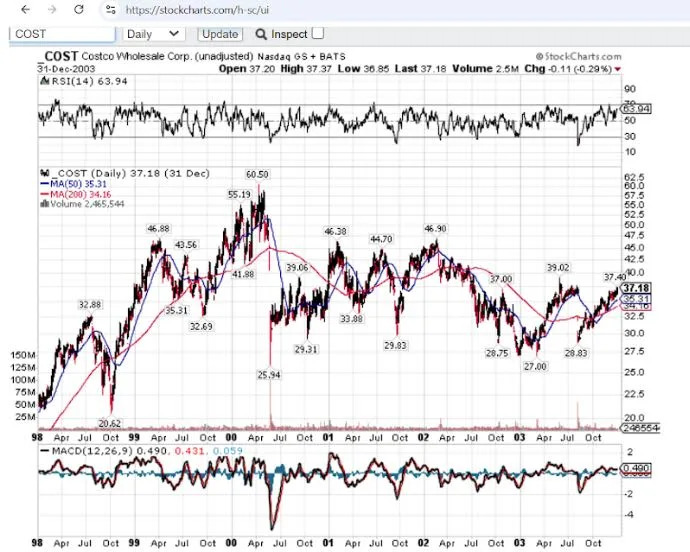Viewport: 690px width, 552px height.
Task: Go back with the browser back arrow
Action: 26,9
